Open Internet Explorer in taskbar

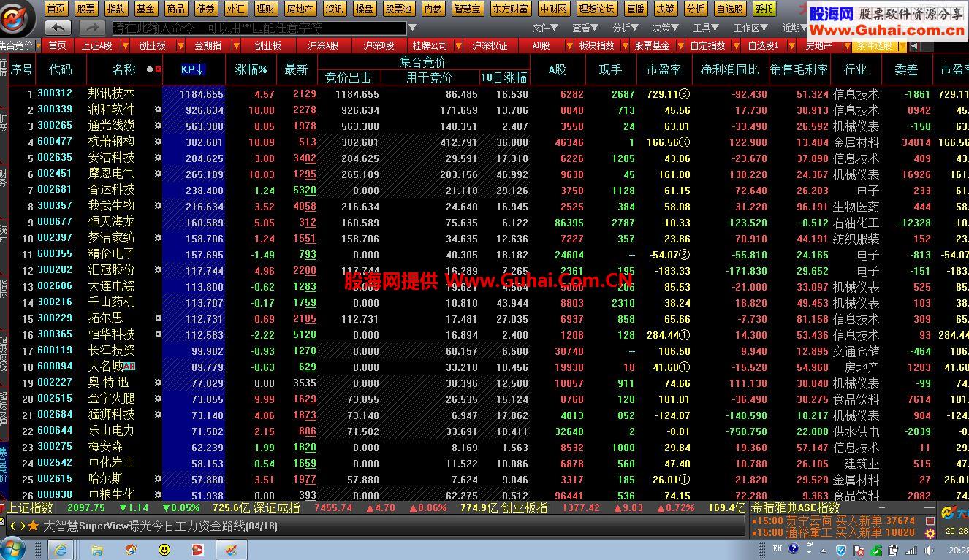click(x=61, y=549)
